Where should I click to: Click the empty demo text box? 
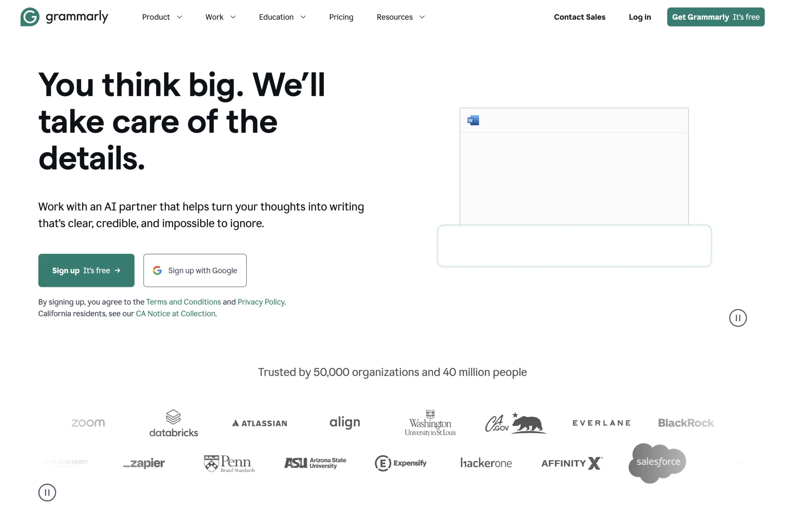pyautogui.click(x=574, y=246)
